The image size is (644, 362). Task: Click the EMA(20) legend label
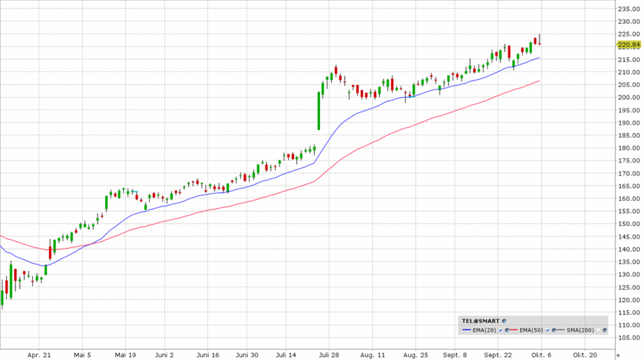point(484,330)
